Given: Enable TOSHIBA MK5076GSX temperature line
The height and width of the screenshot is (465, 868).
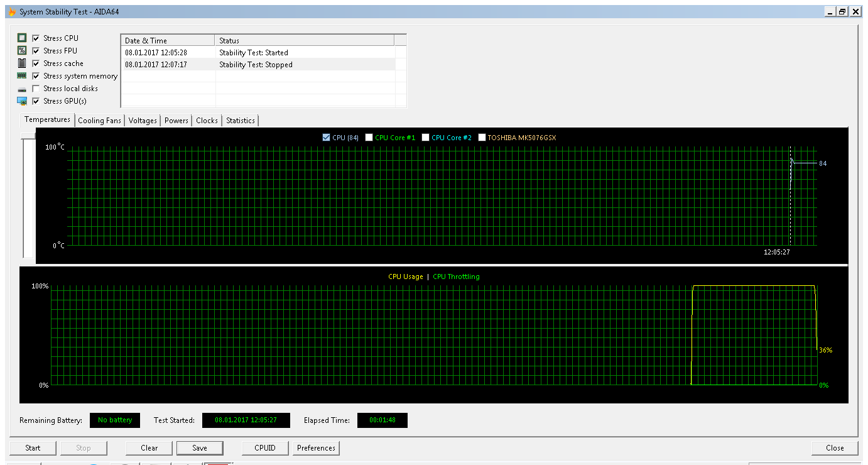Looking at the screenshot, I should 482,138.
